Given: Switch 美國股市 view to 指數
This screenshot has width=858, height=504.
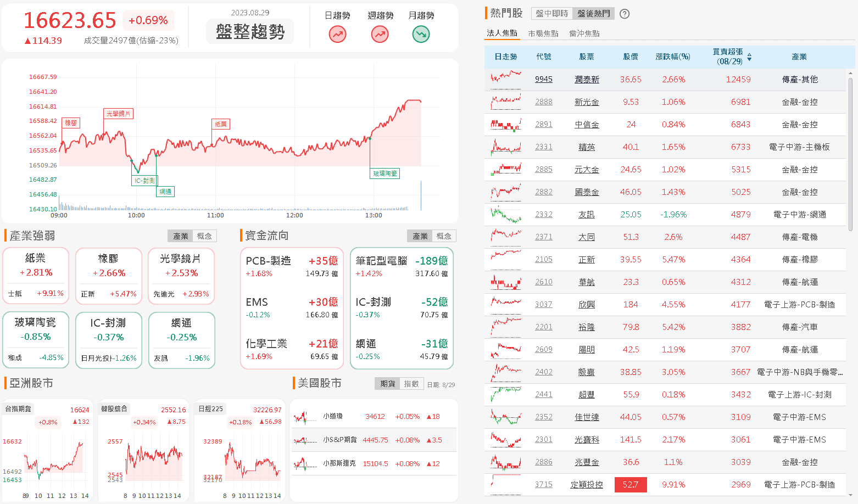Looking at the screenshot, I should (x=411, y=384).
